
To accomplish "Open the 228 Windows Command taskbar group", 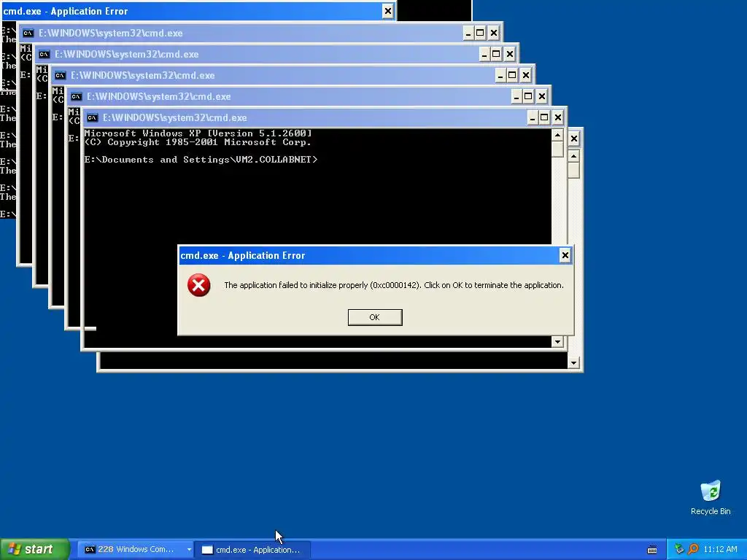I will 136,549.
